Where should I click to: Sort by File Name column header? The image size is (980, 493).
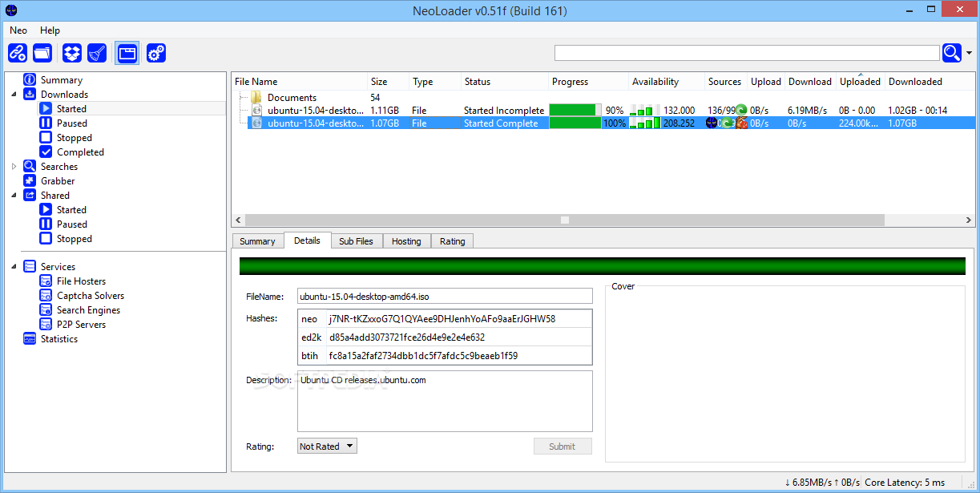point(300,82)
